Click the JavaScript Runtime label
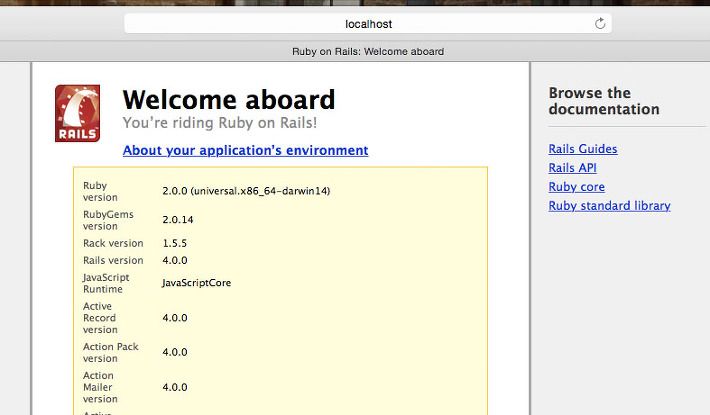This screenshot has width=710, height=415. (x=106, y=283)
